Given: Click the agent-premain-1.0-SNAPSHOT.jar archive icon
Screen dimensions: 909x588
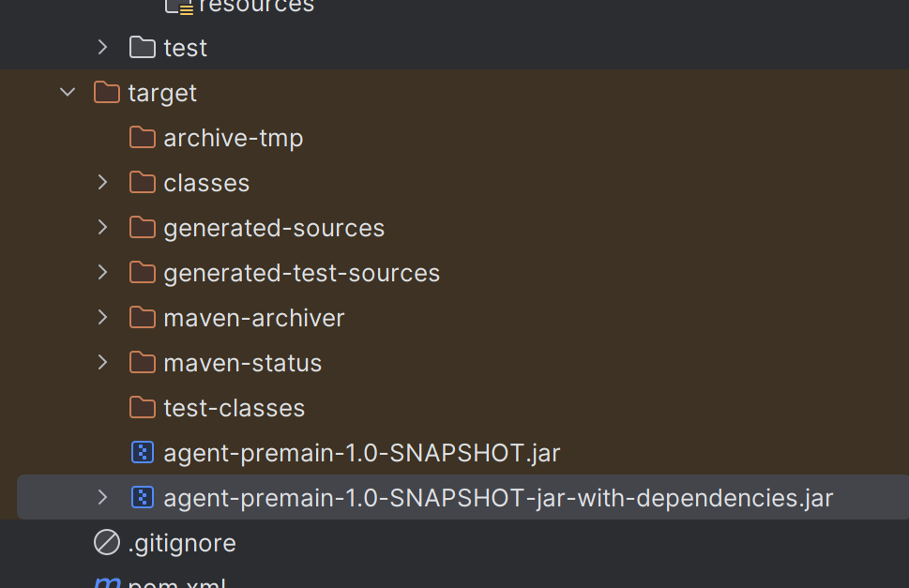Looking at the screenshot, I should coord(143,453).
